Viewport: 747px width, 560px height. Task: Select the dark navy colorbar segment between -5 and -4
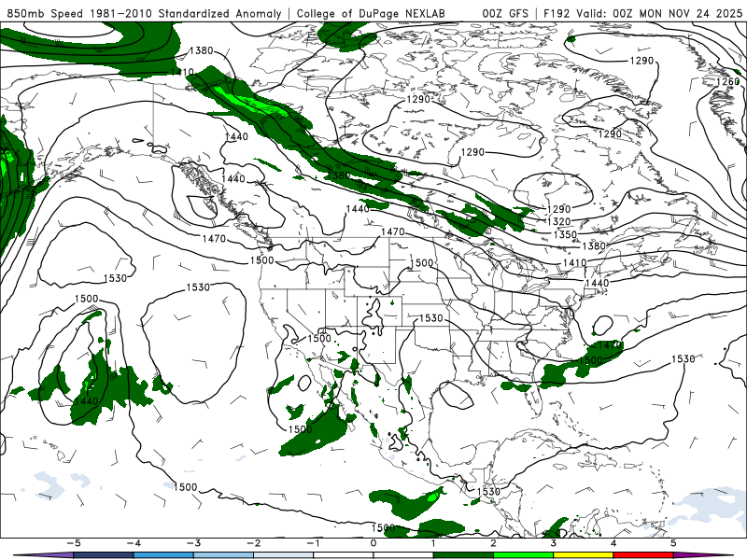pyautogui.click(x=104, y=555)
